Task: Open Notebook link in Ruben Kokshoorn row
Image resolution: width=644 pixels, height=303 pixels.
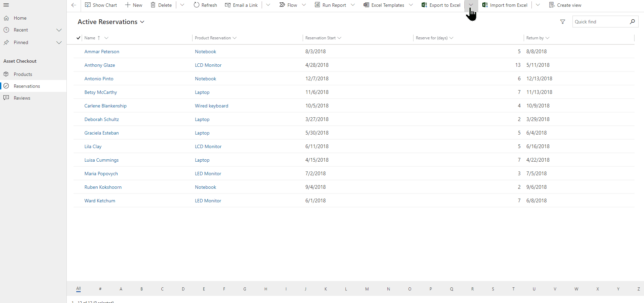Action: point(205,187)
